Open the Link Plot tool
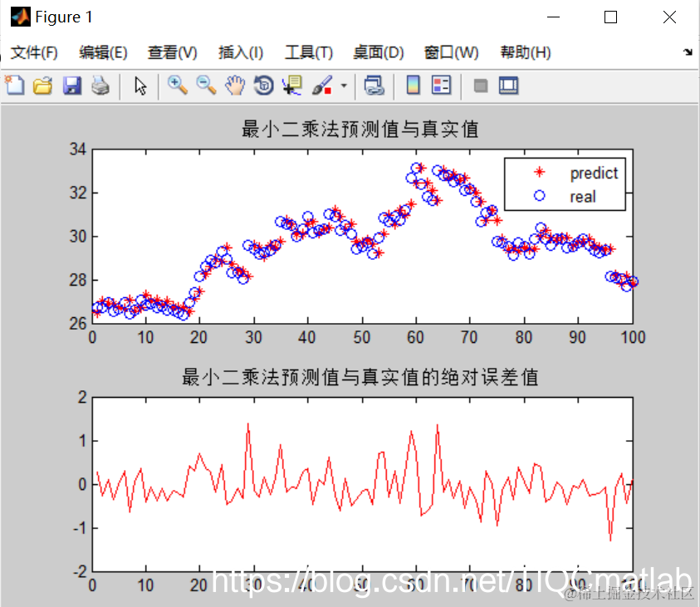This screenshot has height=607, width=700. coord(374,86)
